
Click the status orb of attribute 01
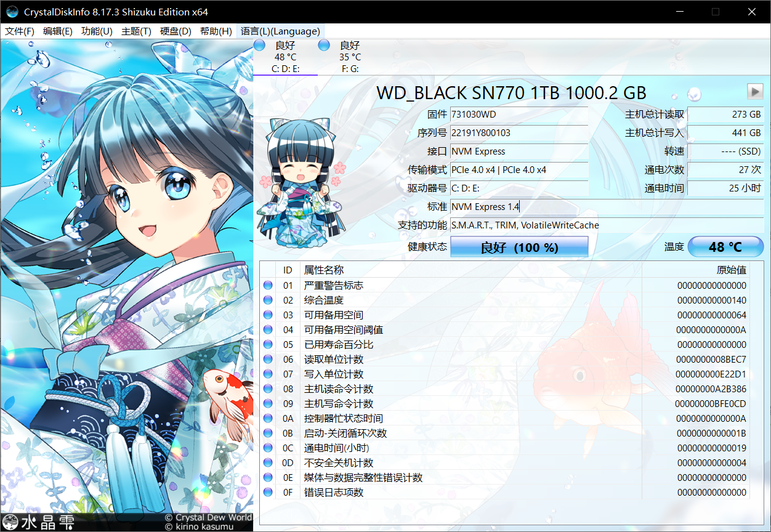tap(268, 286)
